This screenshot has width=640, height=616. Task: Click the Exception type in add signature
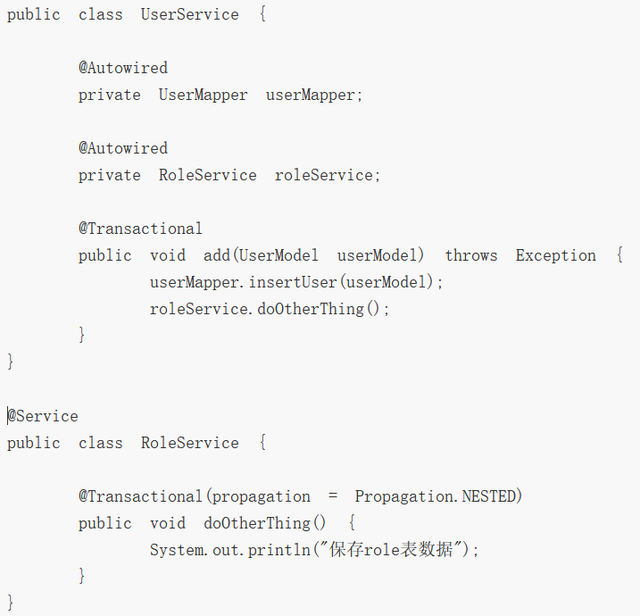[556, 256]
